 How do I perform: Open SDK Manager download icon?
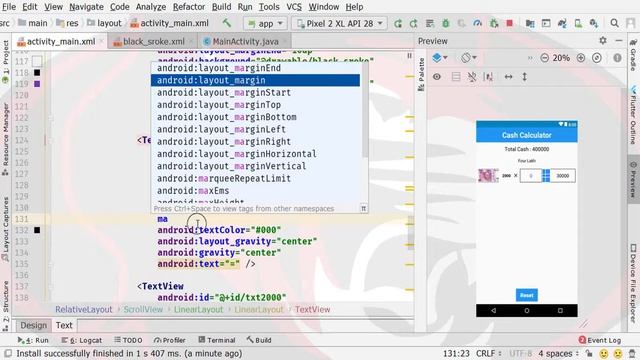tap(593, 23)
